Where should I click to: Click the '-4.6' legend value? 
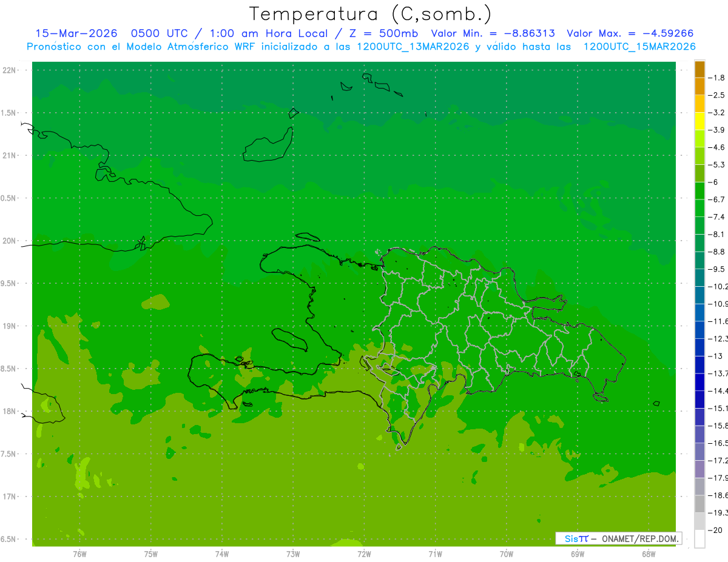[x=716, y=147]
